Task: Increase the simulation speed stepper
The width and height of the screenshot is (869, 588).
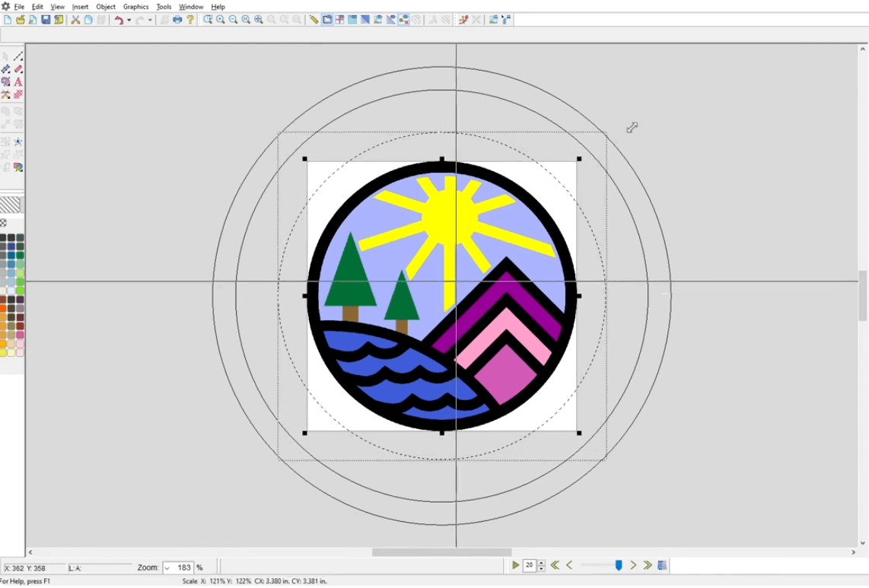Action: pos(540,561)
